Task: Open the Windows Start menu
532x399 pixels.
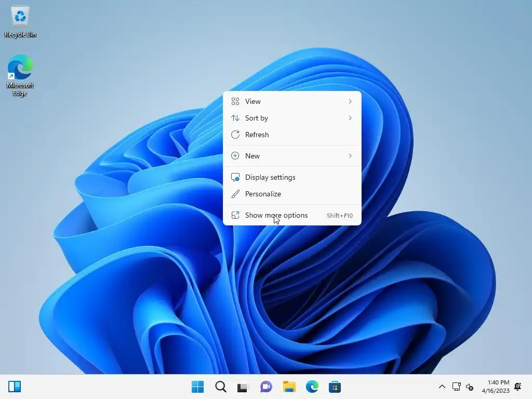Action: coord(197,387)
